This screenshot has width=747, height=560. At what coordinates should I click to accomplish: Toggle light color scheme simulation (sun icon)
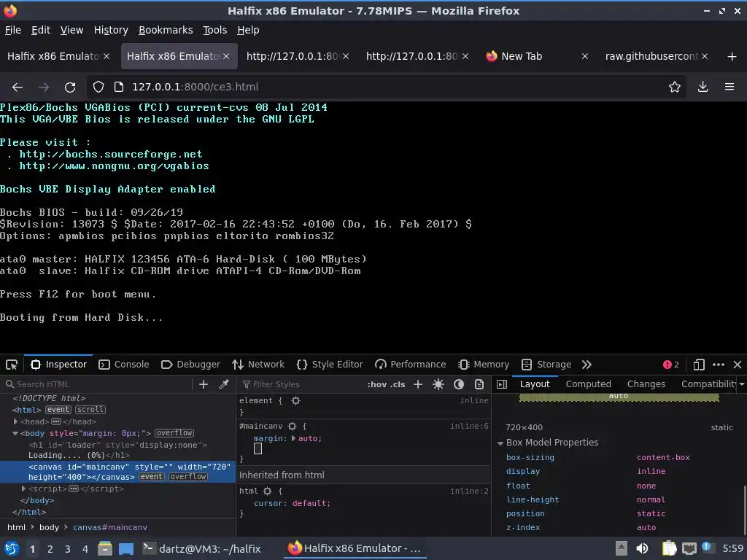pyautogui.click(x=438, y=384)
